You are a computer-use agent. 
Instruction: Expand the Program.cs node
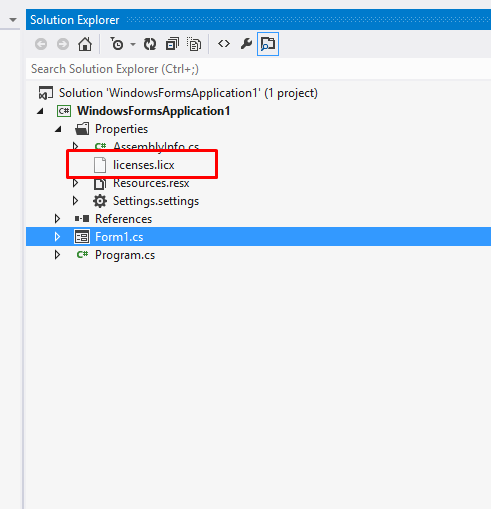[x=58, y=255]
